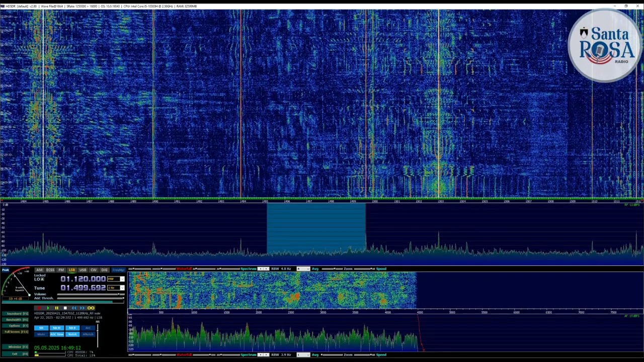Toggle AFC button
The height and width of the screenshot is (362, 644).
[88, 328]
